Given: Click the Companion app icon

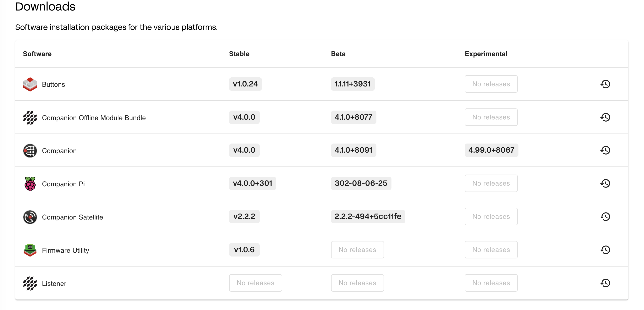Looking at the screenshot, I should 30,151.
